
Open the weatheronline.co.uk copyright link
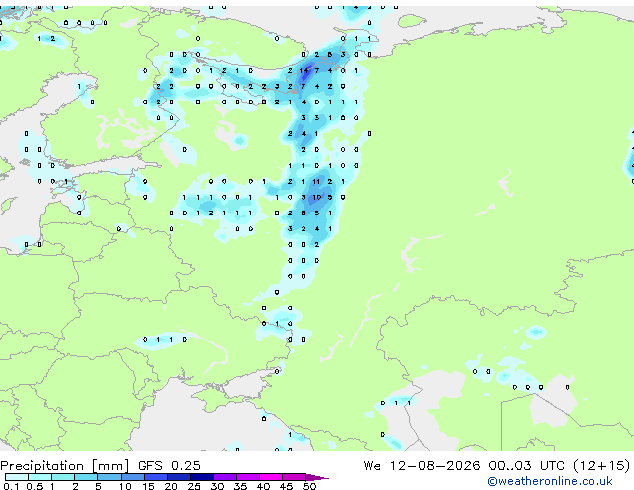[549, 481]
